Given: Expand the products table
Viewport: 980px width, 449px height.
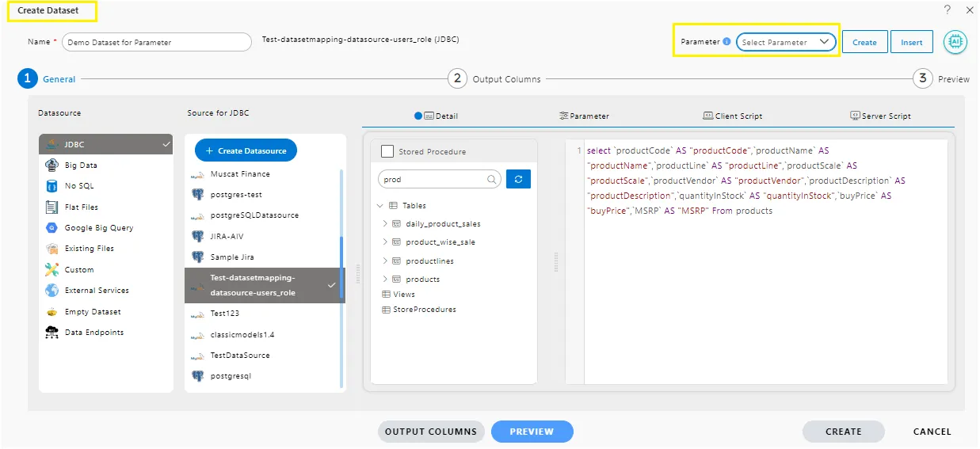Looking at the screenshot, I should click(385, 279).
